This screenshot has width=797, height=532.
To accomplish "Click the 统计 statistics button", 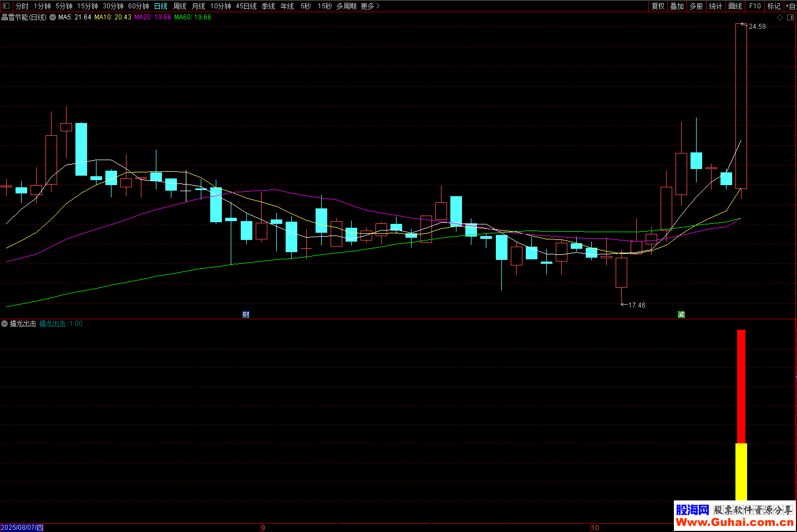I will [715, 6].
